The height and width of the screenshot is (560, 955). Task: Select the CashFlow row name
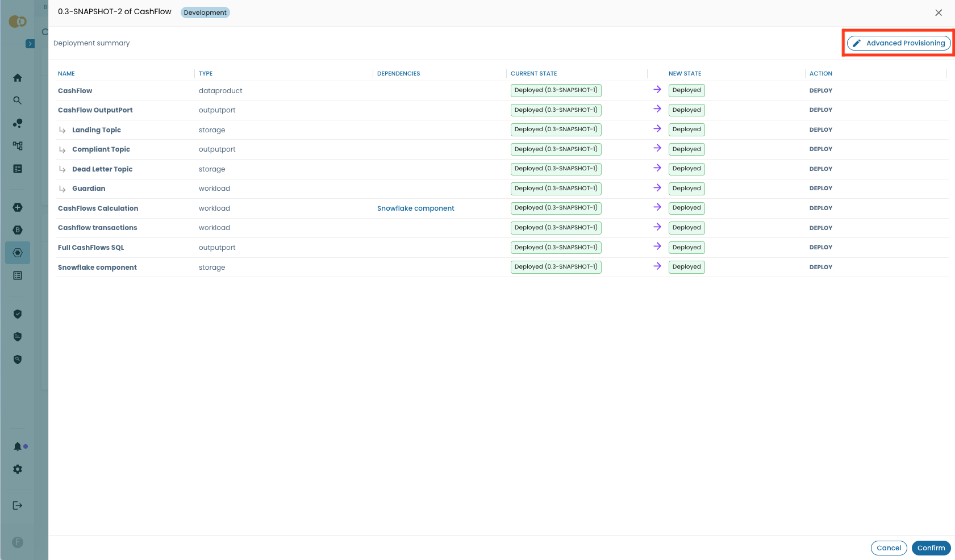[75, 91]
